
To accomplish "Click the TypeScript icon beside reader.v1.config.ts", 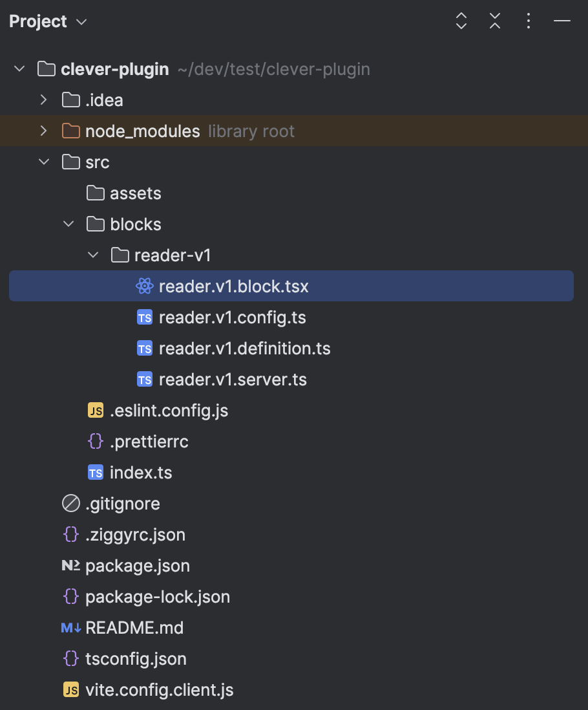I will click(145, 317).
